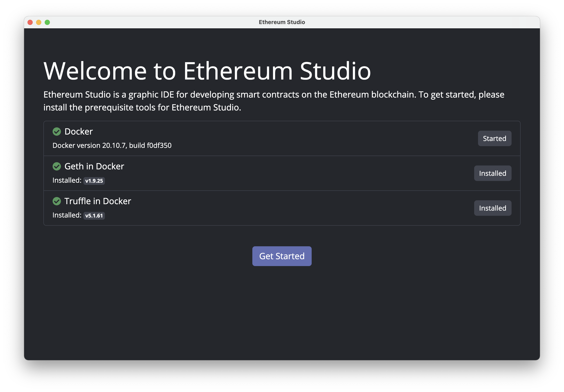Select the Geth in Docker title
The width and height of the screenshot is (564, 392).
tap(94, 167)
